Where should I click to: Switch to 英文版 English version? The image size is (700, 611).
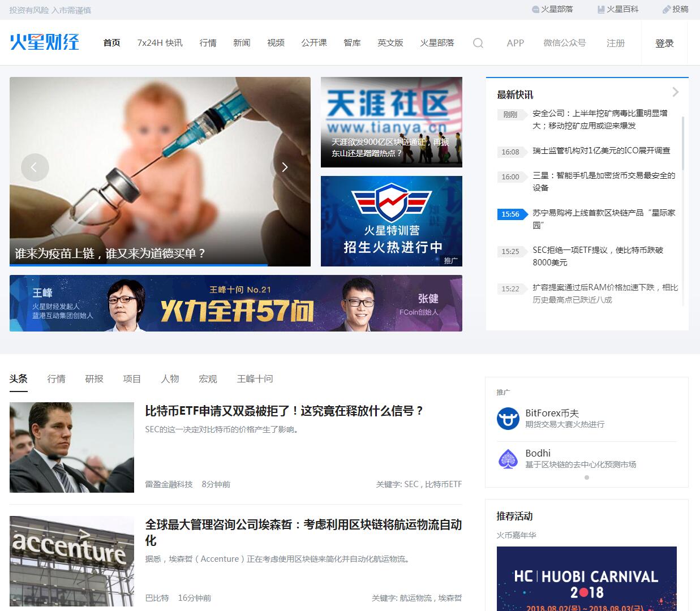coord(390,43)
